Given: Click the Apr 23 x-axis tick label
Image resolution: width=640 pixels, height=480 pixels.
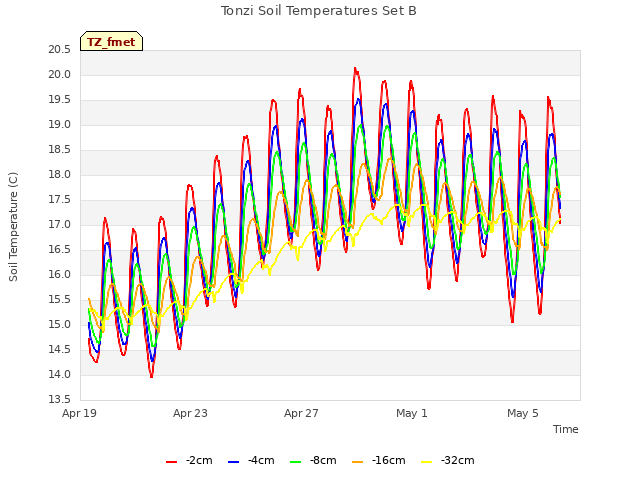Looking at the screenshot, I should coord(190,413).
